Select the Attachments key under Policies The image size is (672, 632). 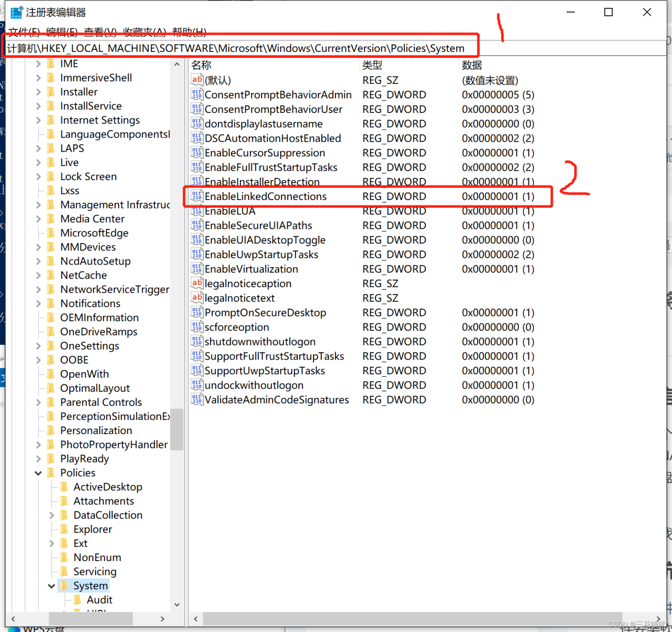[104, 501]
